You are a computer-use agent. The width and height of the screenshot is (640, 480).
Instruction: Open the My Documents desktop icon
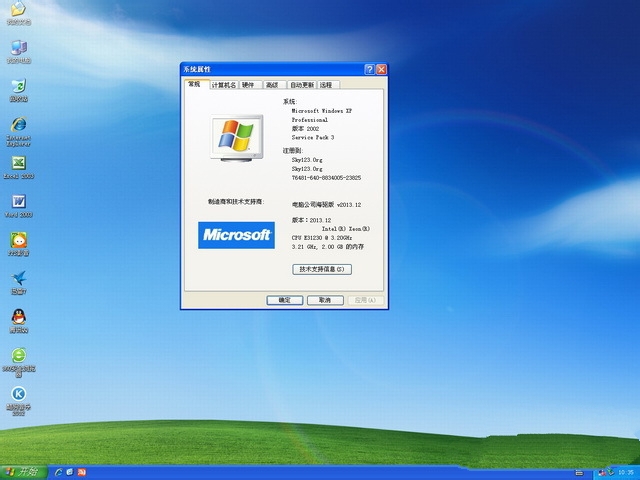(x=18, y=11)
